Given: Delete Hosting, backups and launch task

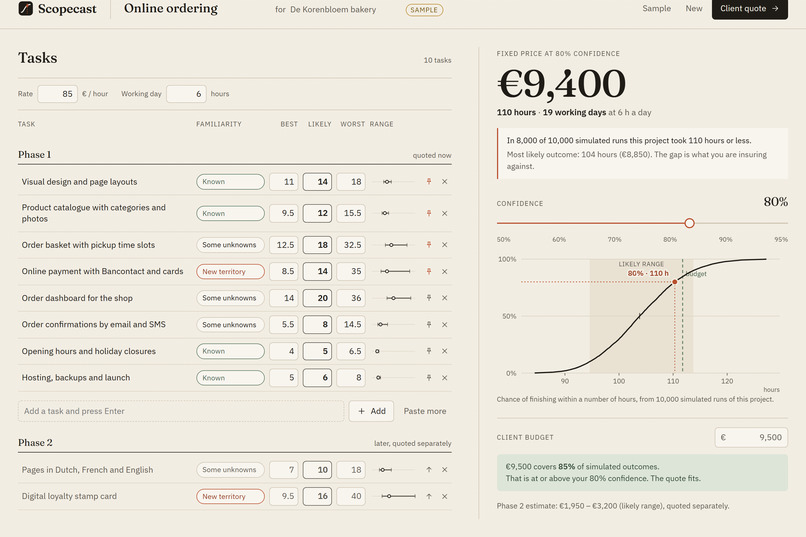Looking at the screenshot, I should pos(445,378).
